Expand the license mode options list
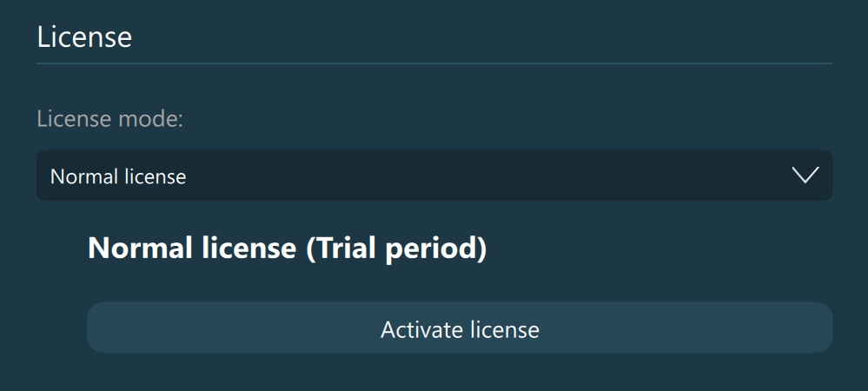The width and height of the screenshot is (868, 391). pos(434,176)
